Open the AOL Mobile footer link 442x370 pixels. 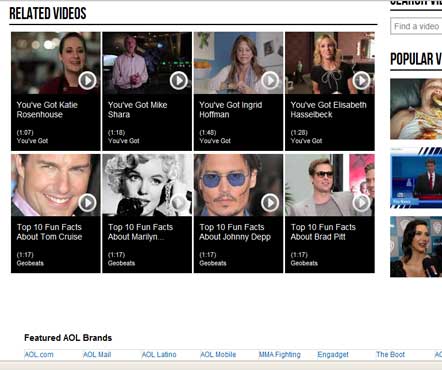pyautogui.click(x=218, y=355)
